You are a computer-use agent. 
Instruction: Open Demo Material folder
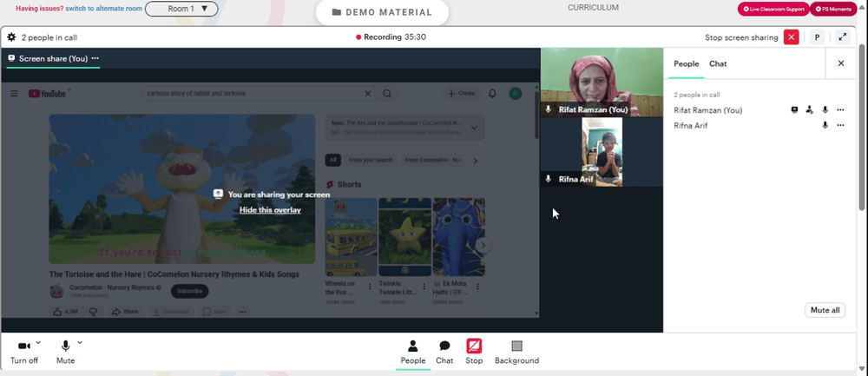382,12
